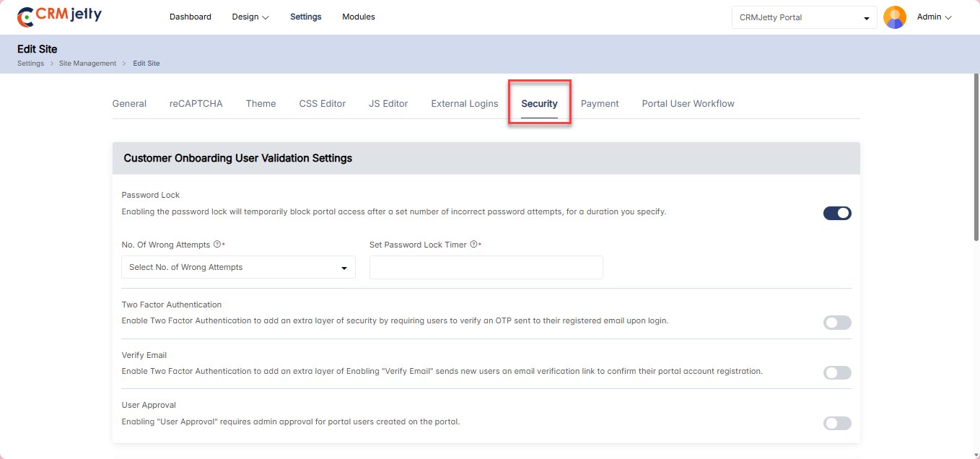Disable the Password Lock toggle

point(837,213)
